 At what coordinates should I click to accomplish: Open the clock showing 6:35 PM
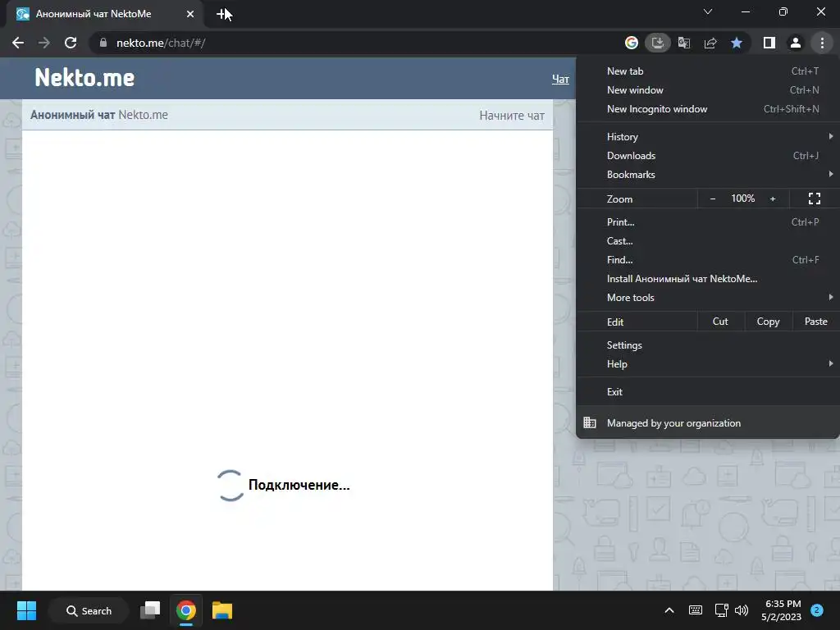click(x=782, y=610)
